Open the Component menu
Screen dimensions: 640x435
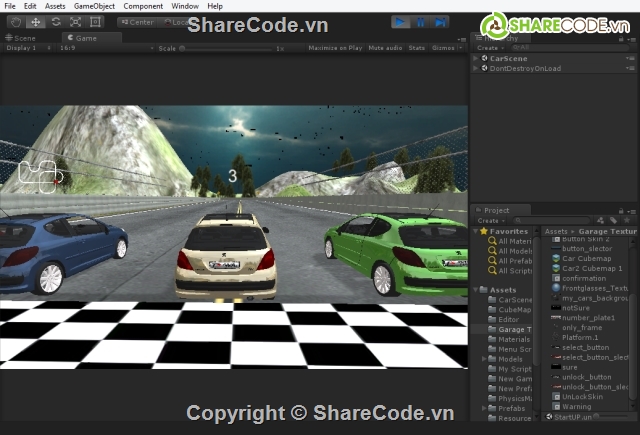click(143, 6)
